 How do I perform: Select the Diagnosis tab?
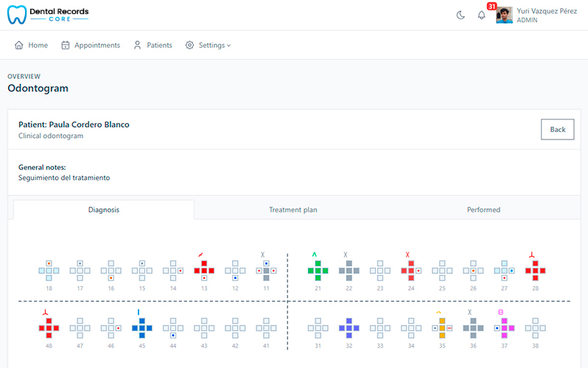pyautogui.click(x=104, y=209)
